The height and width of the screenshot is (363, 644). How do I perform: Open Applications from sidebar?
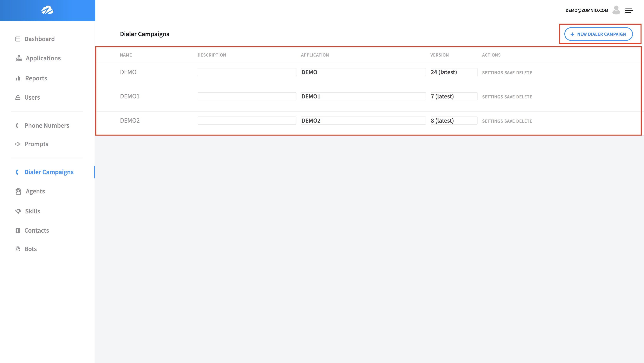coord(43,58)
